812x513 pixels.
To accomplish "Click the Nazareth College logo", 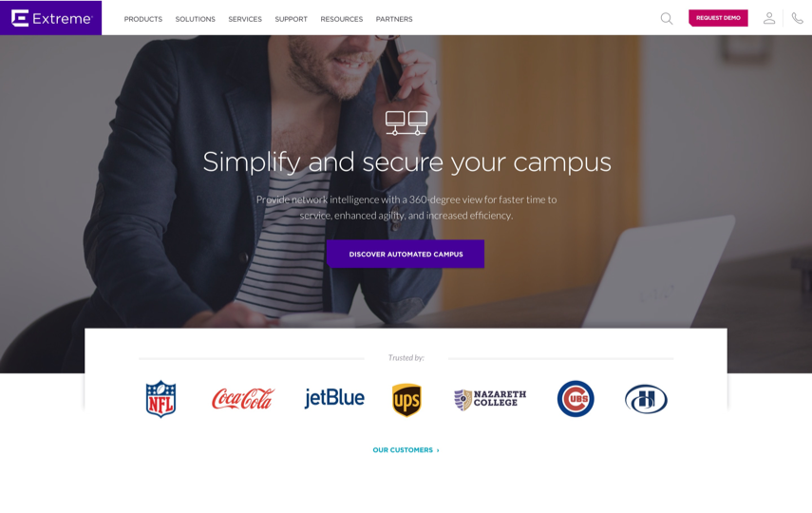I will (x=490, y=399).
